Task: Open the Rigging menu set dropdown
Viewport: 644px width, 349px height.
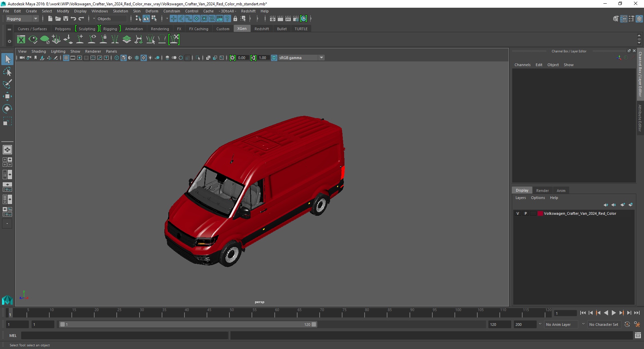Action: (22, 19)
